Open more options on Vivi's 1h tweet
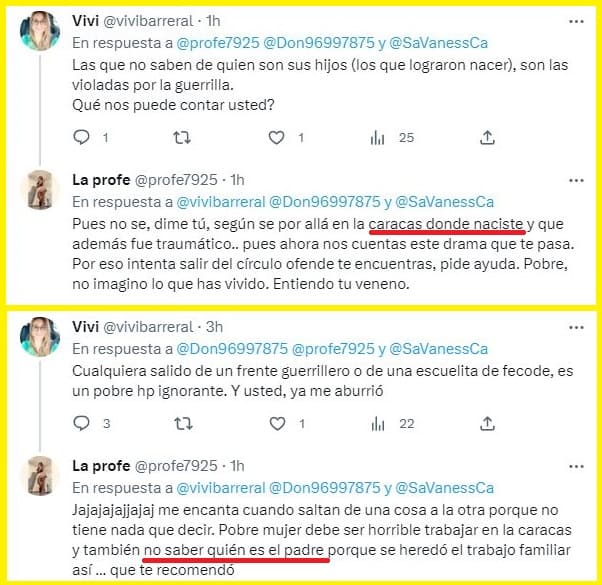 coord(576,21)
